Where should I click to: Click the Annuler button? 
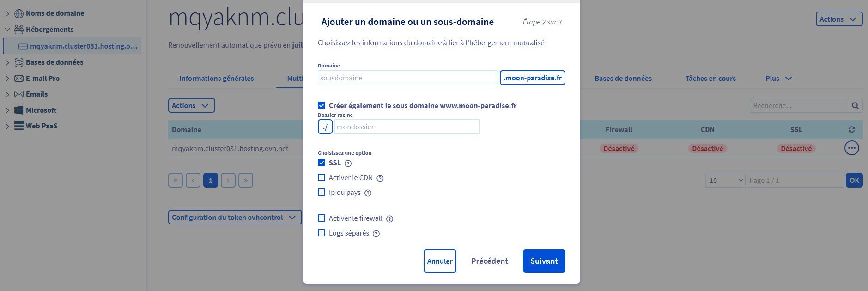click(x=440, y=261)
